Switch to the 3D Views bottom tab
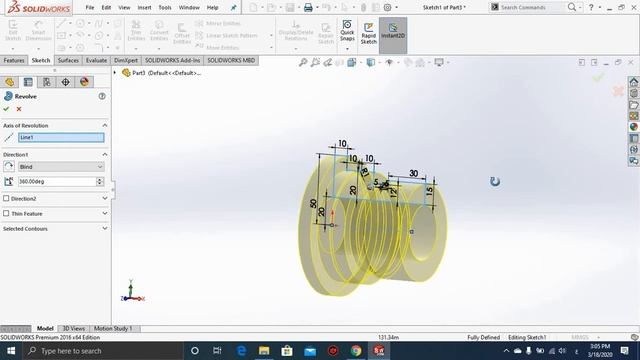This screenshot has width=640, height=360. point(73,329)
